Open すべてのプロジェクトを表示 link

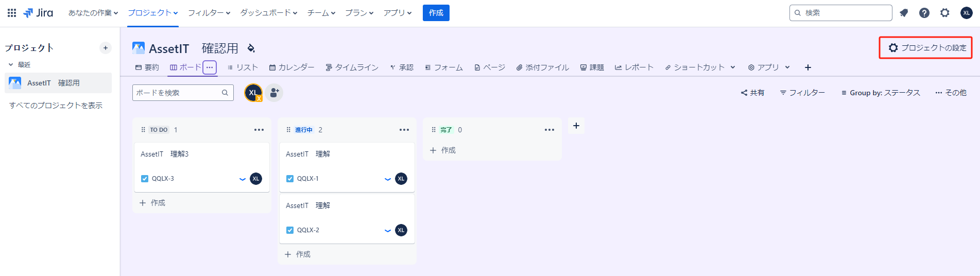point(56,106)
